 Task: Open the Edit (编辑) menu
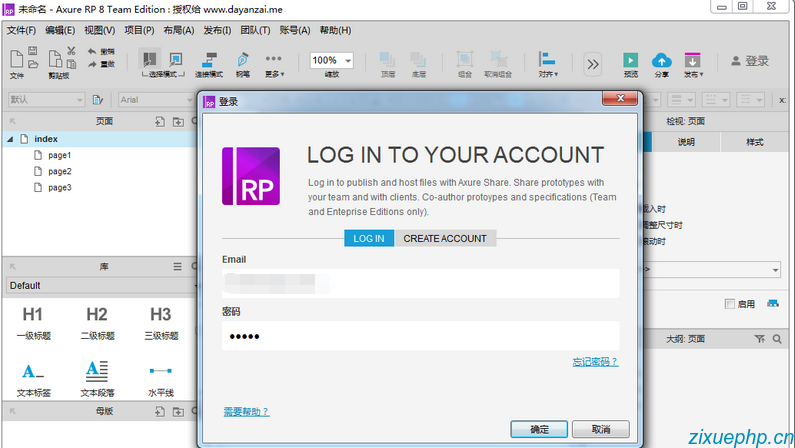[60, 30]
